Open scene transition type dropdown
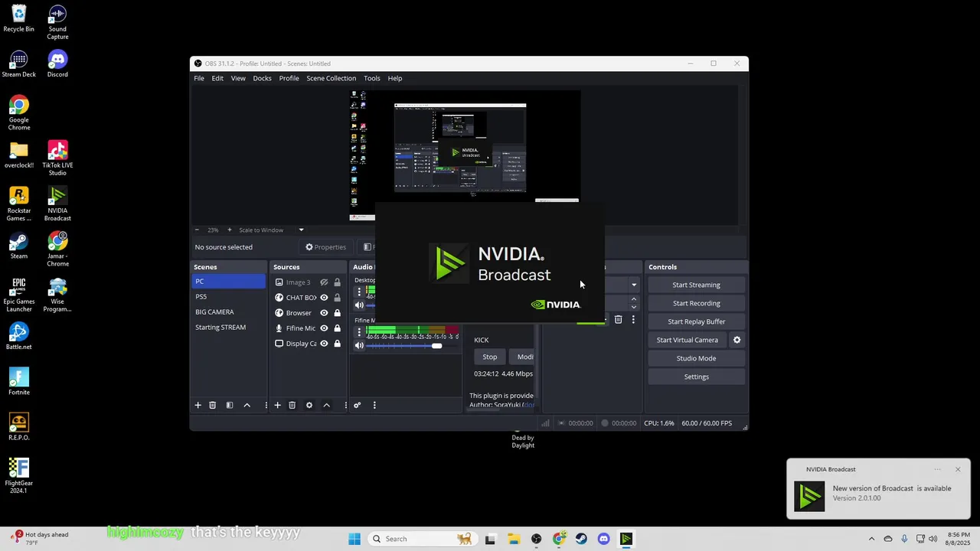The width and height of the screenshot is (980, 551). click(634, 285)
